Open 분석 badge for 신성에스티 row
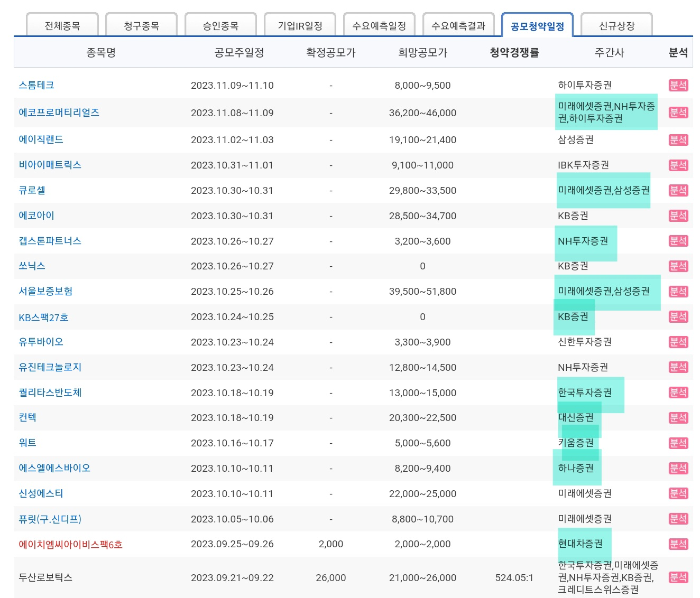 678,493
